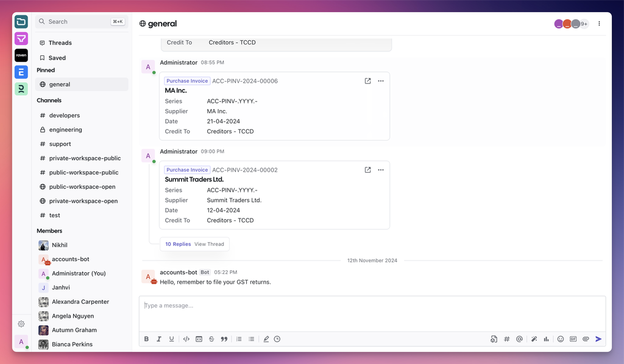Open the three-dot menu in the channel header
This screenshot has width=624, height=364.
(x=599, y=23)
